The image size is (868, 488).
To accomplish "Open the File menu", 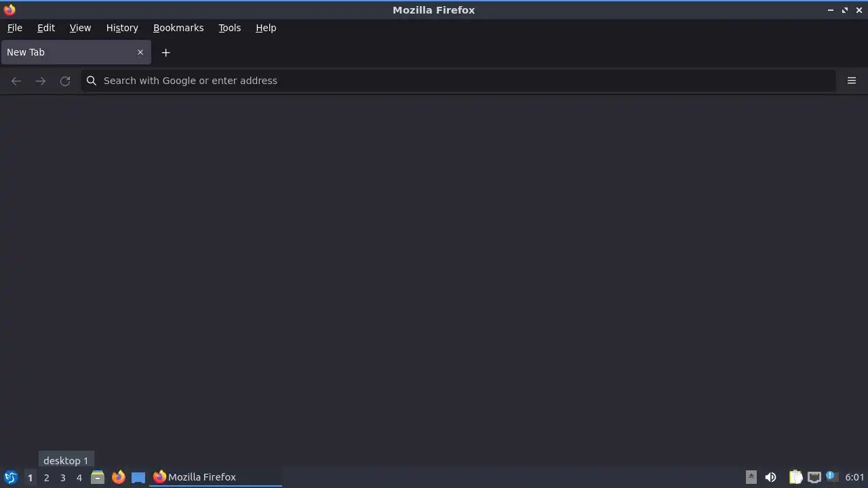I will coord(14,28).
